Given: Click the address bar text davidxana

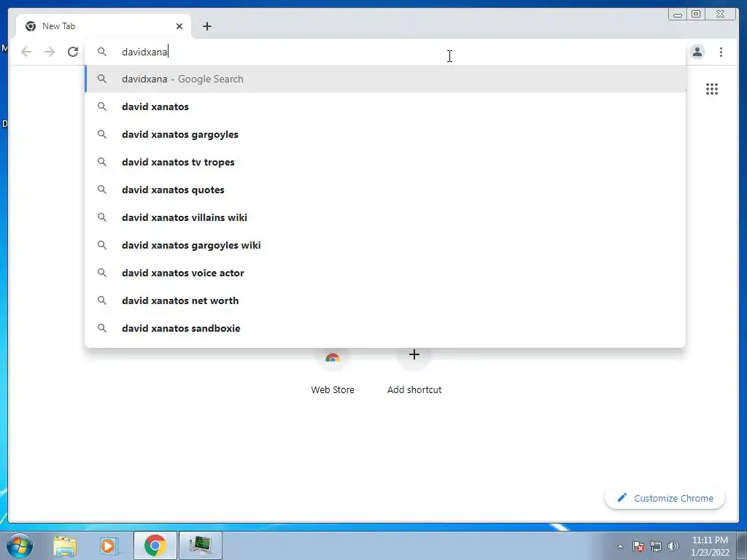Looking at the screenshot, I should coord(144,52).
